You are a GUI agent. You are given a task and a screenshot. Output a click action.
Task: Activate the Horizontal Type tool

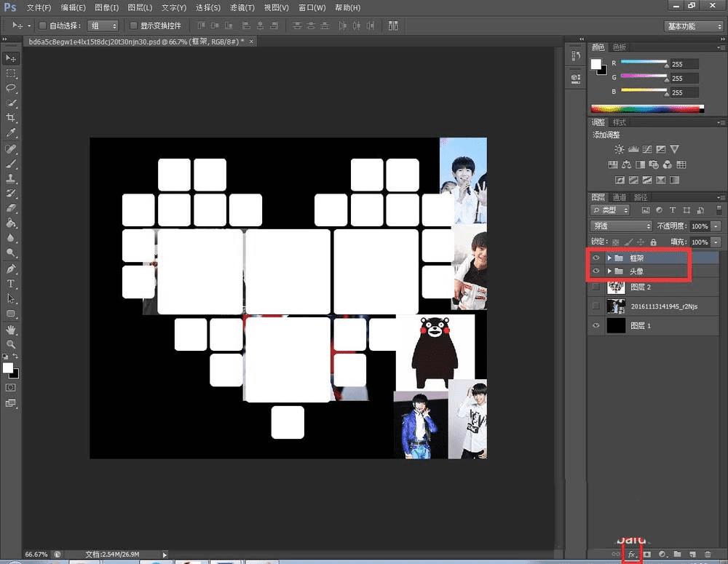coord(11,283)
